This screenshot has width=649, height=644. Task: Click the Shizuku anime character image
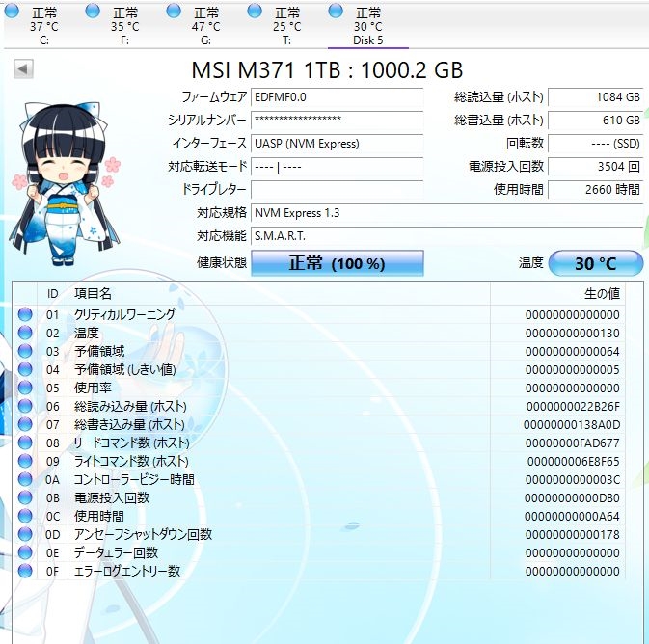point(65,184)
